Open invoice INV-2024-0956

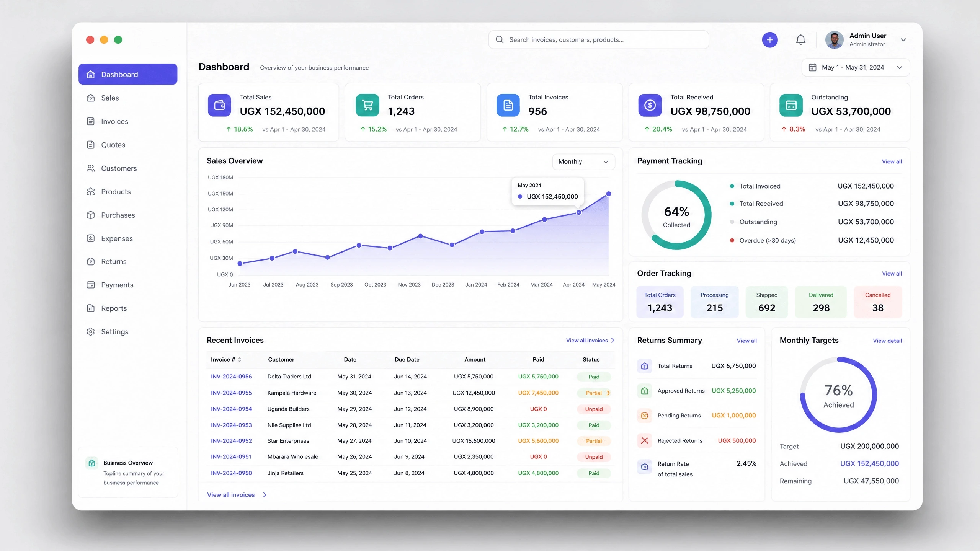pyautogui.click(x=231, y=377)
